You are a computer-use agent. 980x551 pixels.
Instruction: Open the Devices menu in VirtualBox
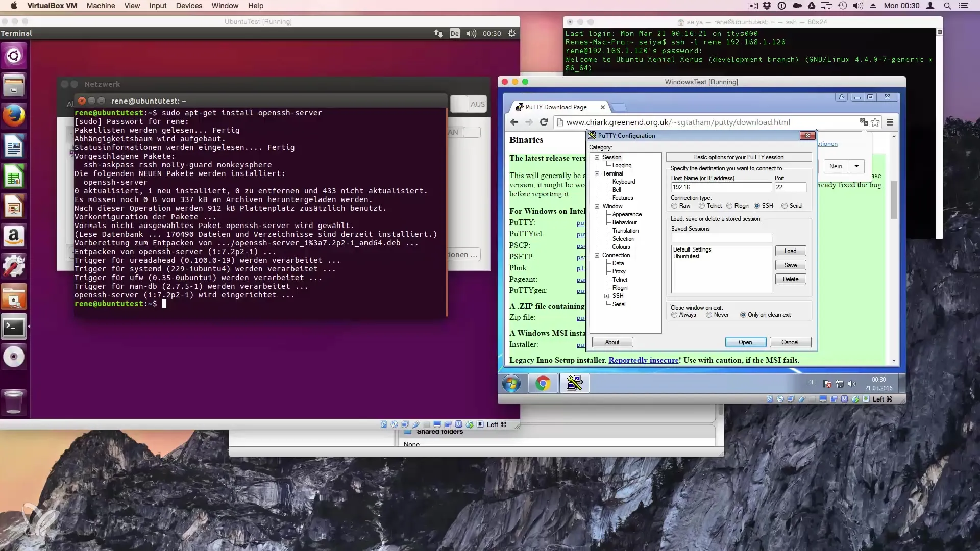click(189, 6)
